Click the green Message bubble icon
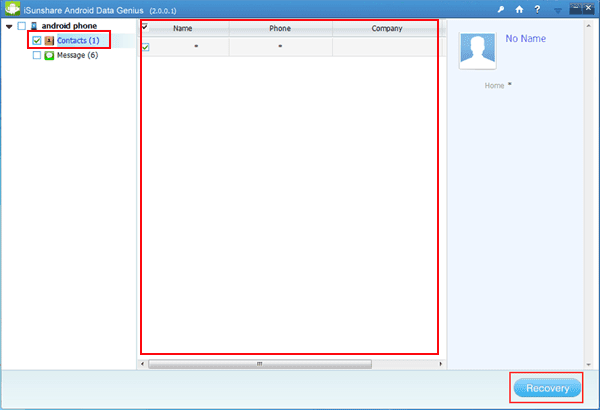Image resolution: width=600 pixels, height=410 pixels. (49, 56)
